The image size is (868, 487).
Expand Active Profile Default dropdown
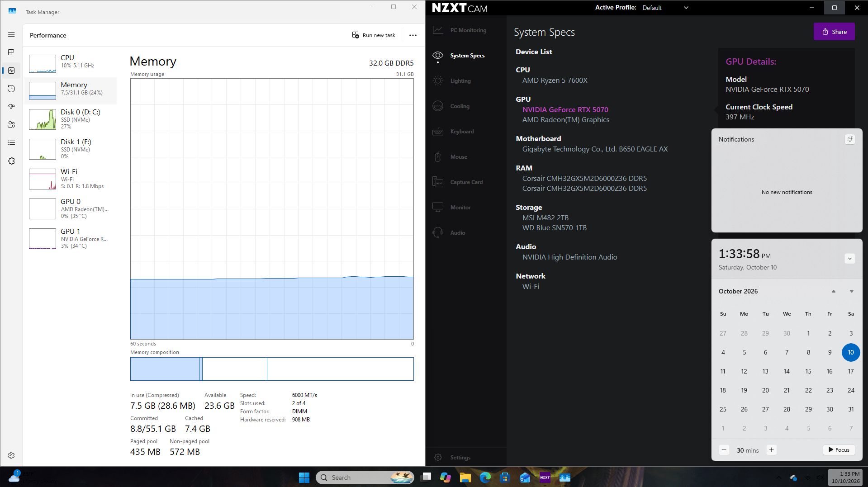click(665, 8)
